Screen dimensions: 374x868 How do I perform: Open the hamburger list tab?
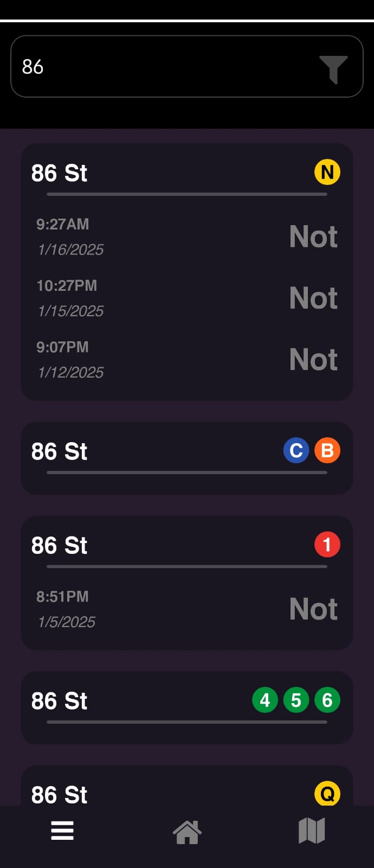click(62, 831)
